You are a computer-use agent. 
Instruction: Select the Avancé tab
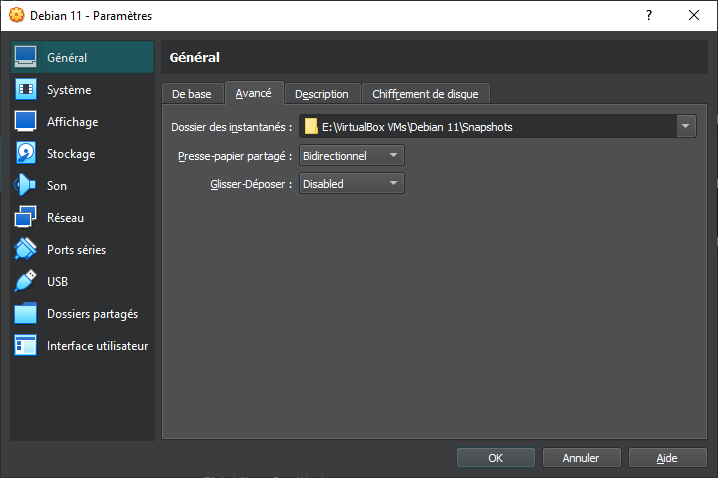(254, 93)
